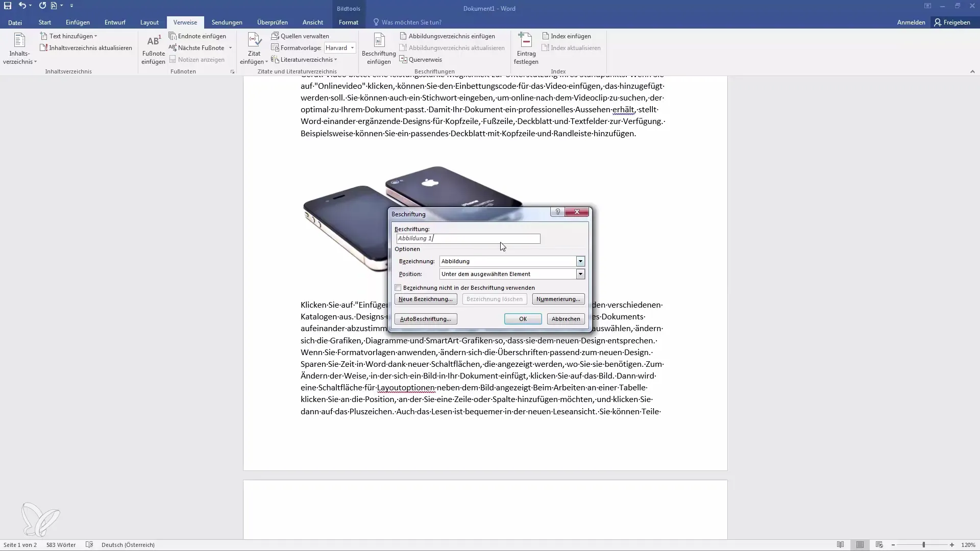Click Neue Bezeichnung button
The height and width of the screenshot is (551, 980).
pos(426,299)
